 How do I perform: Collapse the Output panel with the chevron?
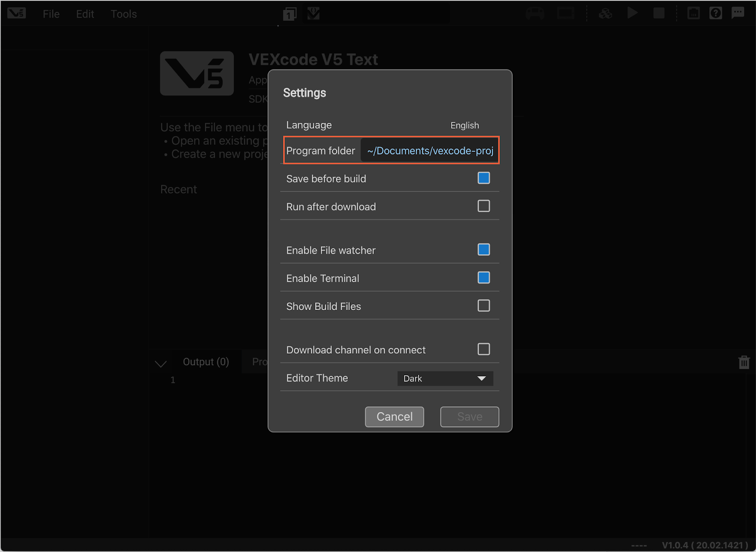[161, 363]
